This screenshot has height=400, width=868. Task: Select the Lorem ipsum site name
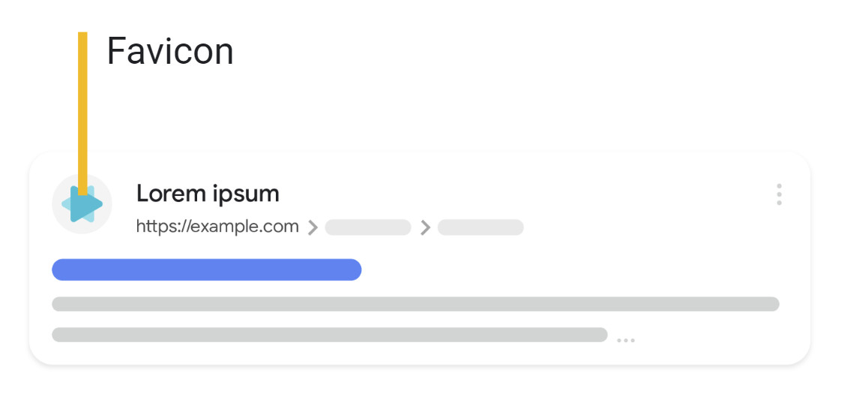pos(208,194)
